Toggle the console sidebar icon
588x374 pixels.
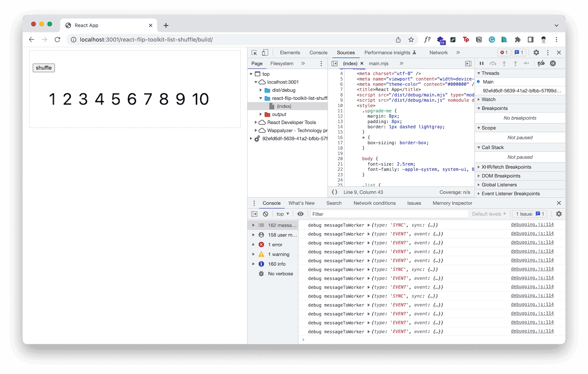[254, 214]
